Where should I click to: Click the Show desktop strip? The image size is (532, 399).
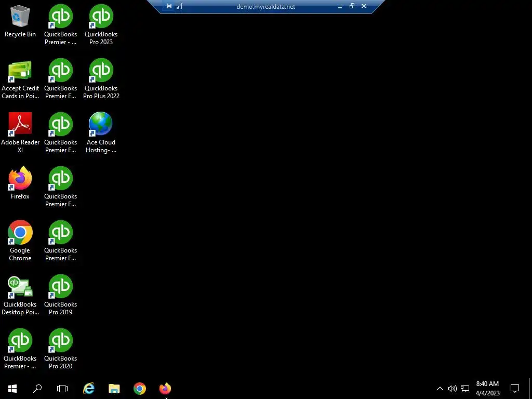coord(530,389)
